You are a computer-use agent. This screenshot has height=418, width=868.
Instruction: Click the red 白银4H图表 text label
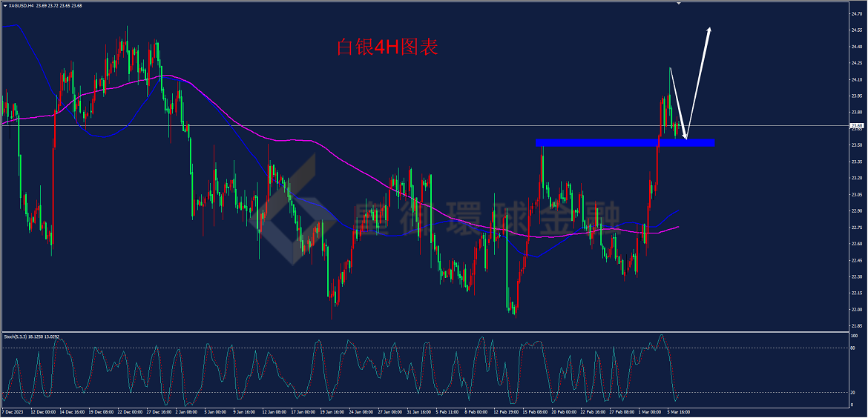click(x=387, y=47)
